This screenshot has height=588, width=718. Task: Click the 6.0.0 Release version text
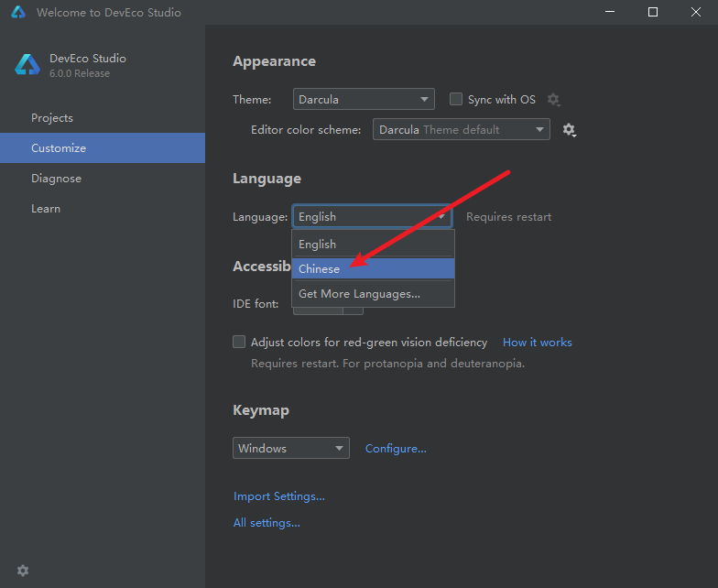click(x=80, y=73)
